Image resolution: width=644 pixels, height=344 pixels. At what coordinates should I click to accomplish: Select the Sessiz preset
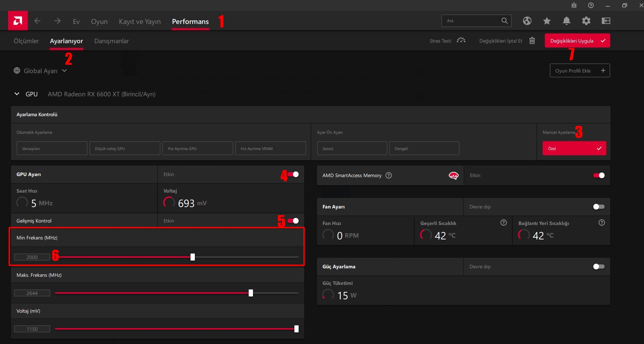click(352, 148)
